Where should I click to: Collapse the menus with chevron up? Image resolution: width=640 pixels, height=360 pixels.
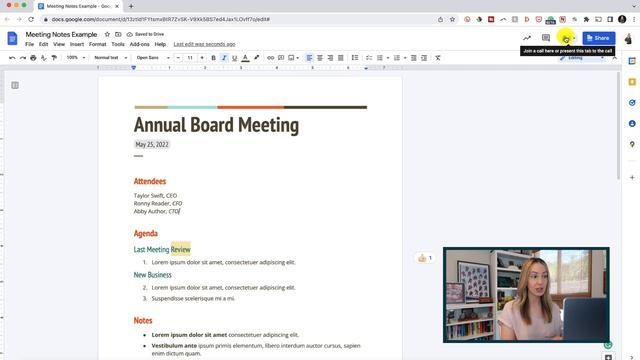pos(614,58)
